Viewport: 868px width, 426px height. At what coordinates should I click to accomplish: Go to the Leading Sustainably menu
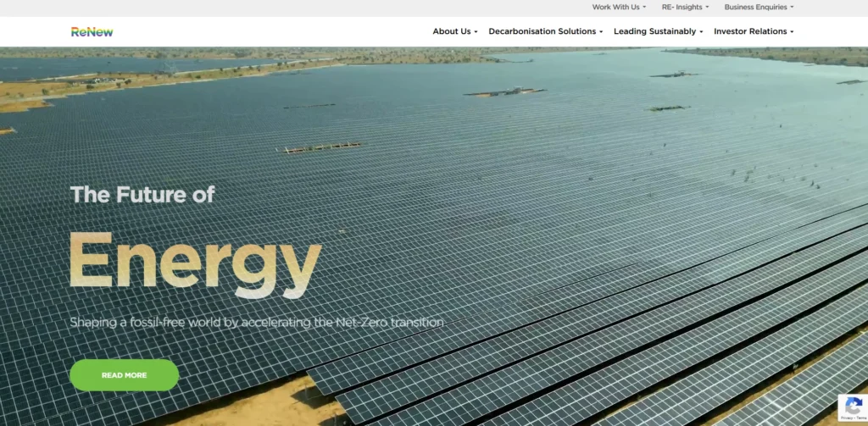(654, 31)
